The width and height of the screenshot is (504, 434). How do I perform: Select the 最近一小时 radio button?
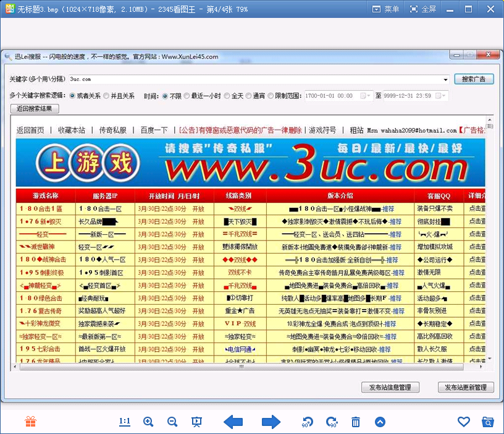[187, 96]
